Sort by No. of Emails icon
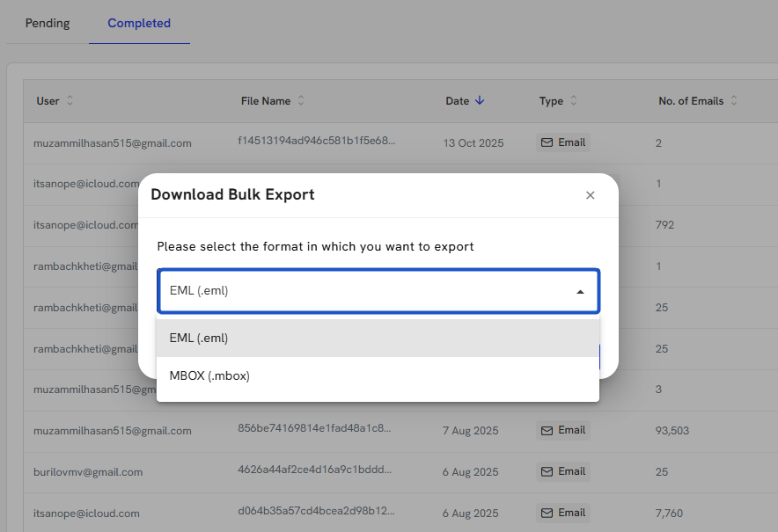The width and height of the screenshot is (778, 532). coord(734,101)
